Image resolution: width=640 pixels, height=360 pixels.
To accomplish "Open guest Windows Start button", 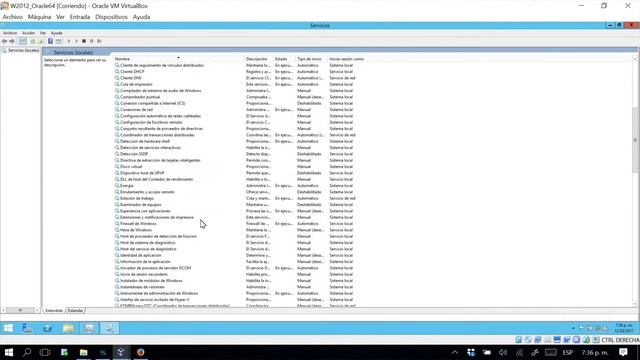I will click(8, 328).
